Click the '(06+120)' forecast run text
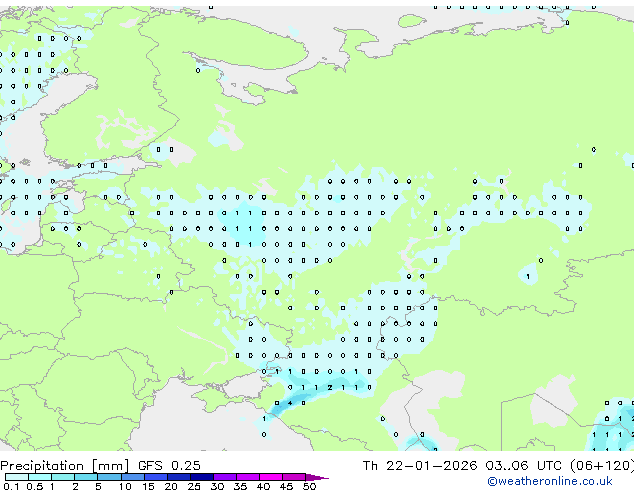The image size is (634, 490). tap(602, 466)
